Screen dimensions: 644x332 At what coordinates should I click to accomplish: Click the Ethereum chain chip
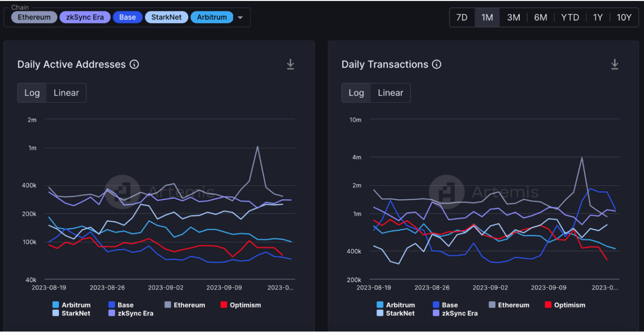point(34,17)
